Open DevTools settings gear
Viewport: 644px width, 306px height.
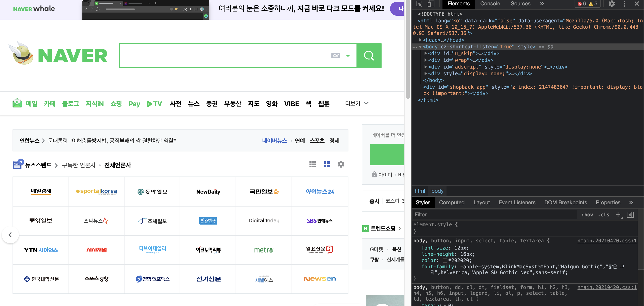(612, 4)
